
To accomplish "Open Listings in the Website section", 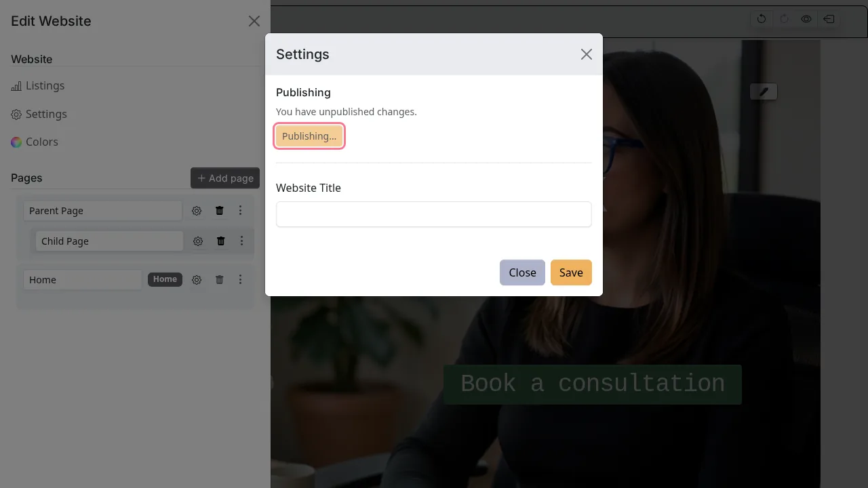I will tap(38, 85).
